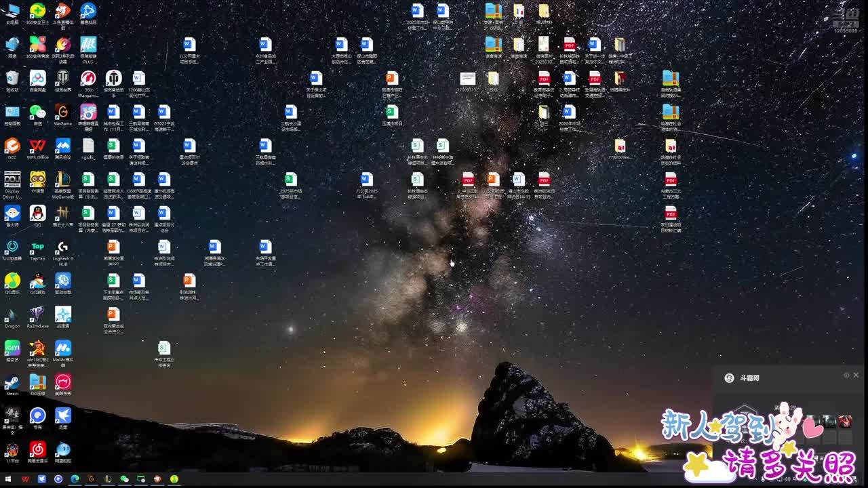Screen dimensions: 868x488
Task: Open the QQ penguin desktop icon
Action: click(38, 213)
